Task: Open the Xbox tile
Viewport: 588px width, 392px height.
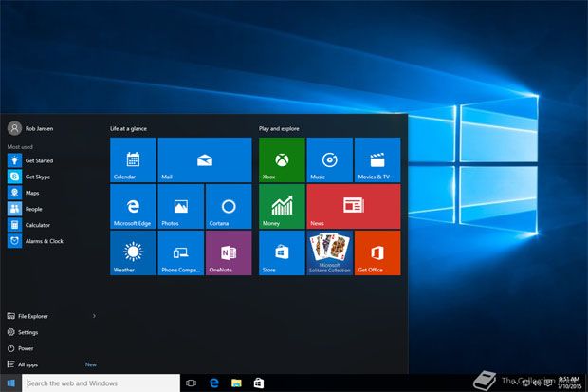Action: coord(282,160)
